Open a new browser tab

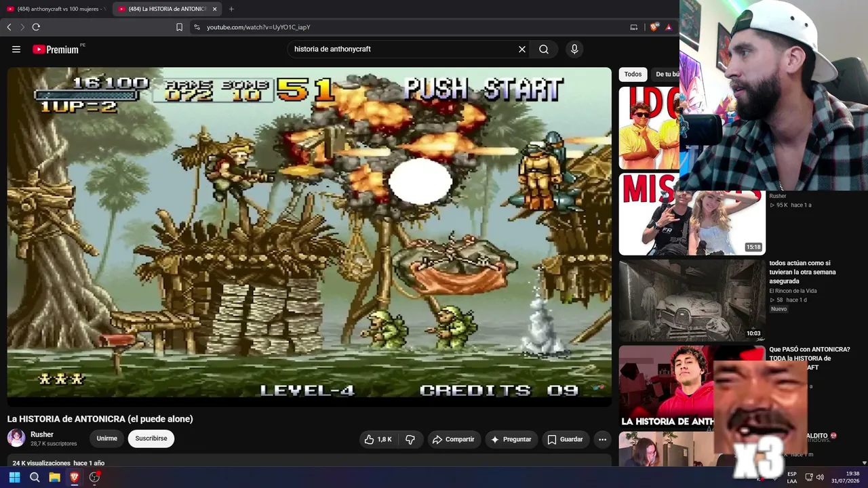point(231,9)
